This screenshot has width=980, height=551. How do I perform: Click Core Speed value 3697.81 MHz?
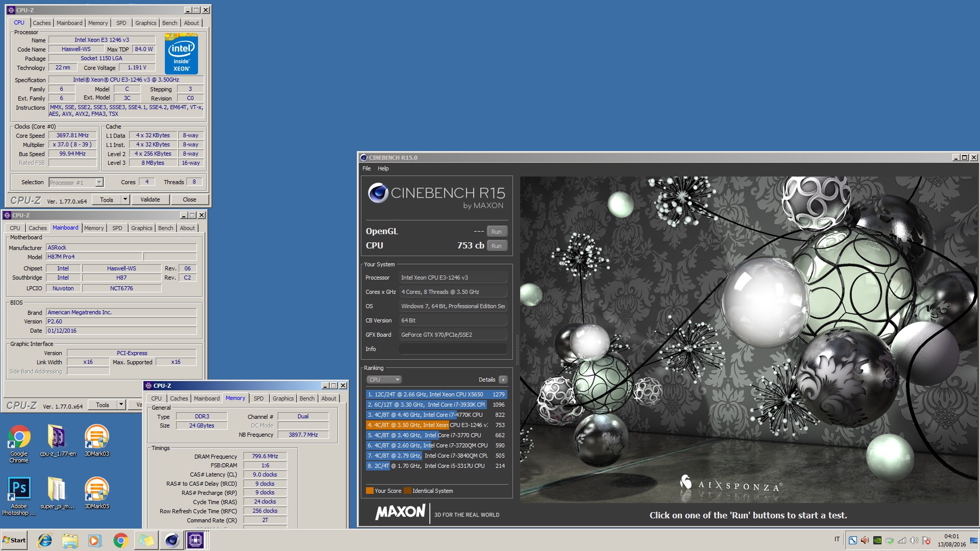[72, 135]
